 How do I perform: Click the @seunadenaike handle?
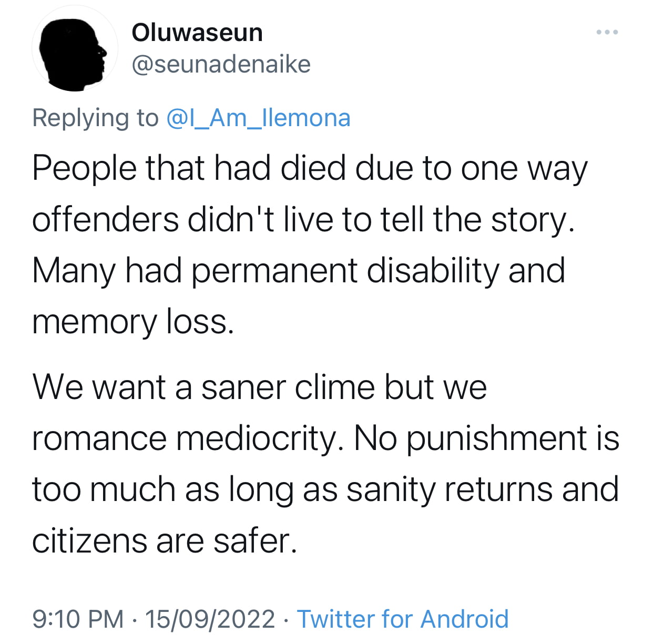click(221, 65)
